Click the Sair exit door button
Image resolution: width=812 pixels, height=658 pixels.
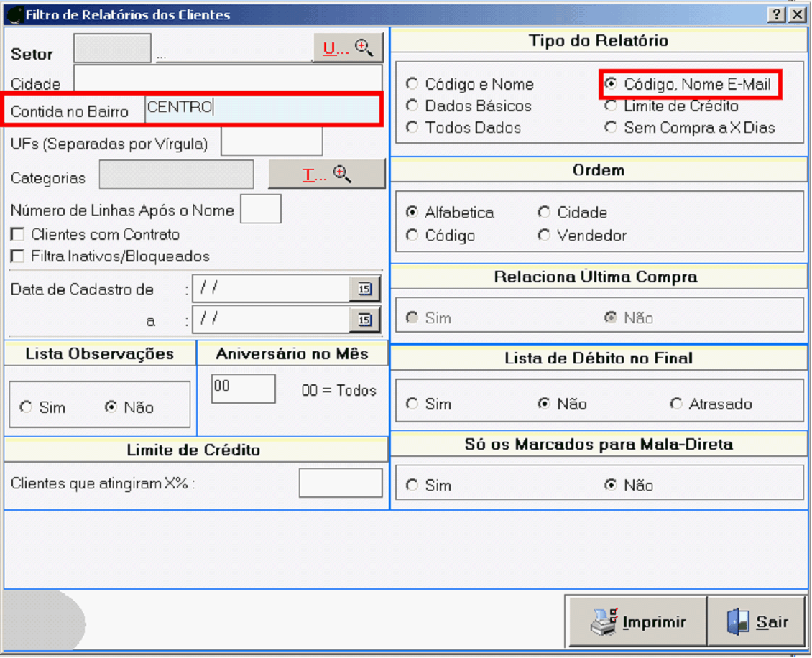point(757,622)
